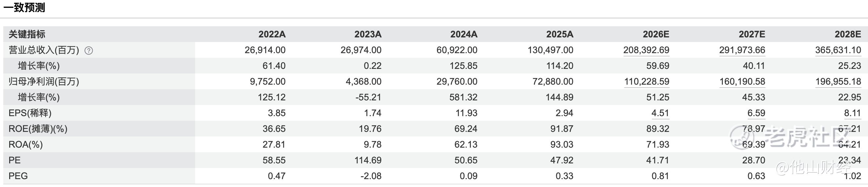Open the 2028E EPS forecast 8.11
The image size is (868, 187).
[x=852, y=113]
